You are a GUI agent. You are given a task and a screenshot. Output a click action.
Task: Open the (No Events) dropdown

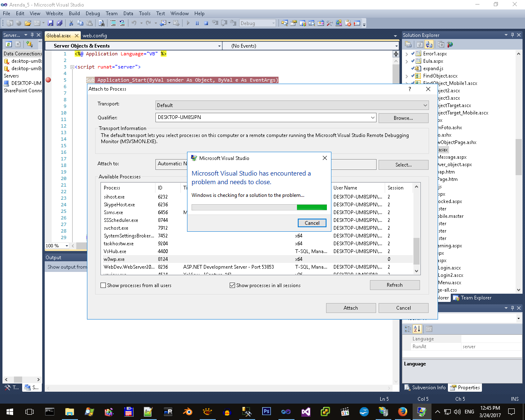396,46
